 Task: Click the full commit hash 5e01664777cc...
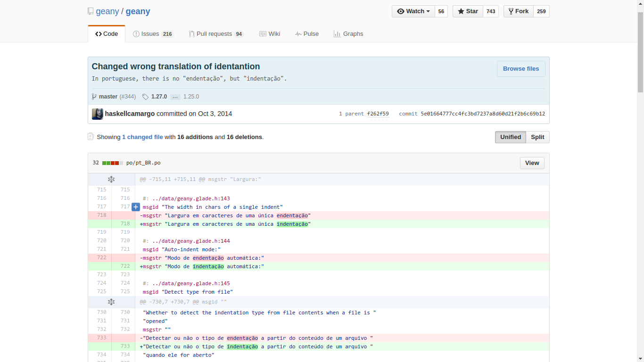coord(483,114)
